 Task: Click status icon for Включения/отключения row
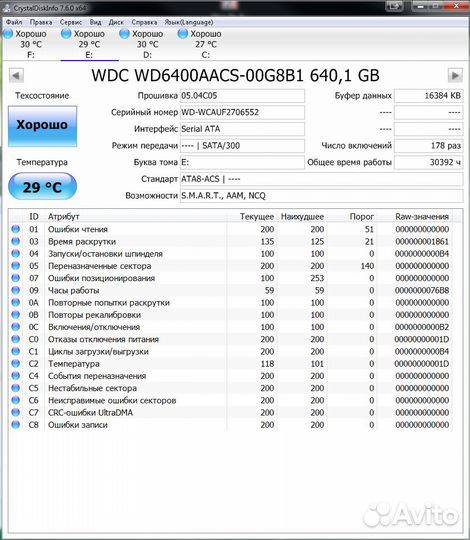(15, 327)
